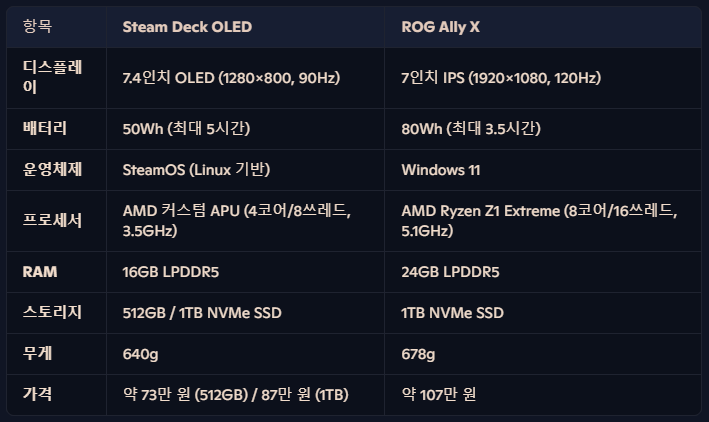Click the 7인치 IPS display cell

pyautogui.click(x=501, y=78)
